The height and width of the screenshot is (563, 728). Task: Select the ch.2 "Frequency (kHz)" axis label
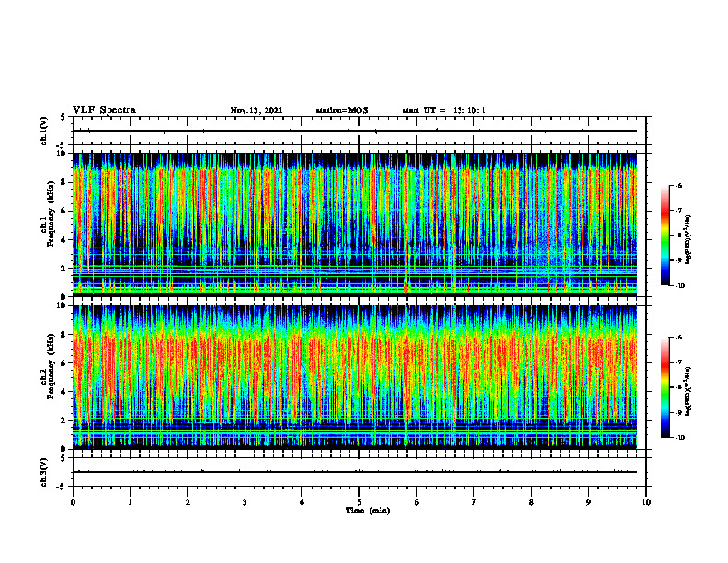[51, 366]
